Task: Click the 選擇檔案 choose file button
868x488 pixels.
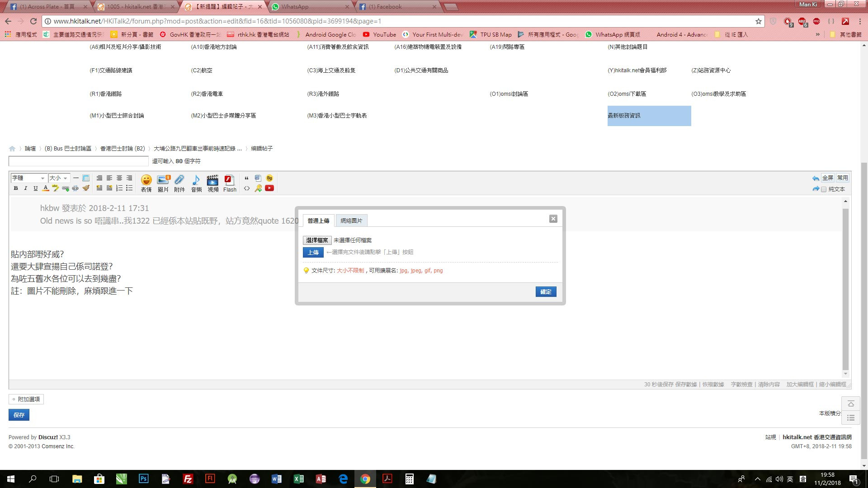Action: point(317,240)
